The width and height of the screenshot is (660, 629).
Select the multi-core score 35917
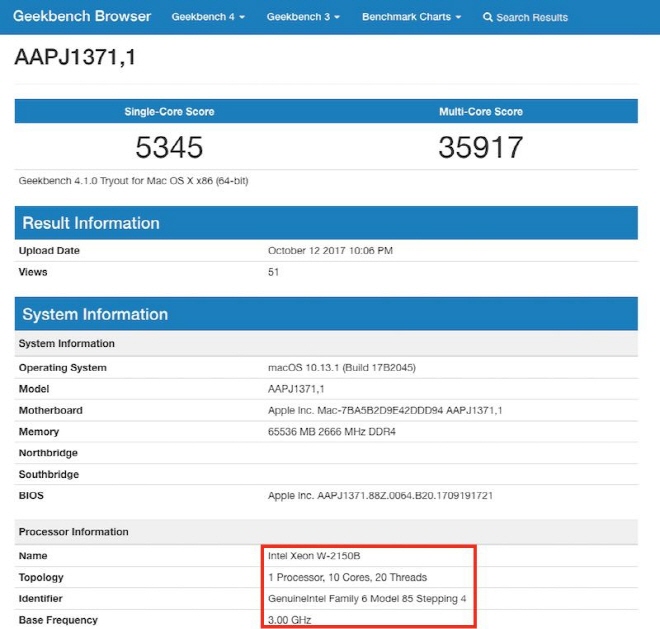pos(481,147)
